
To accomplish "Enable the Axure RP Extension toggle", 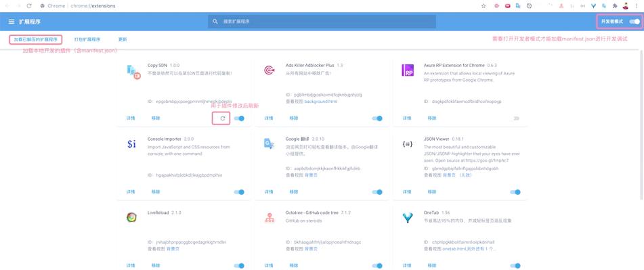I will pos(515,118).
